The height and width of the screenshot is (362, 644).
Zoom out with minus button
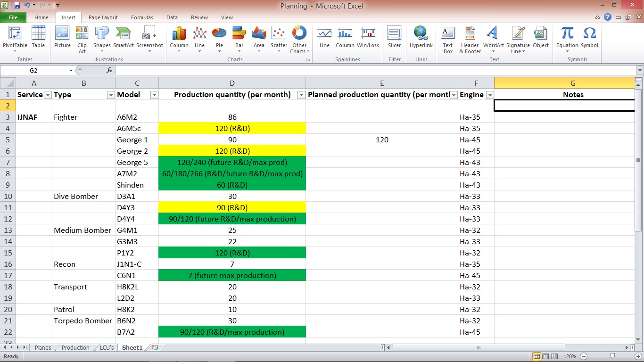[x=584, y=356]
